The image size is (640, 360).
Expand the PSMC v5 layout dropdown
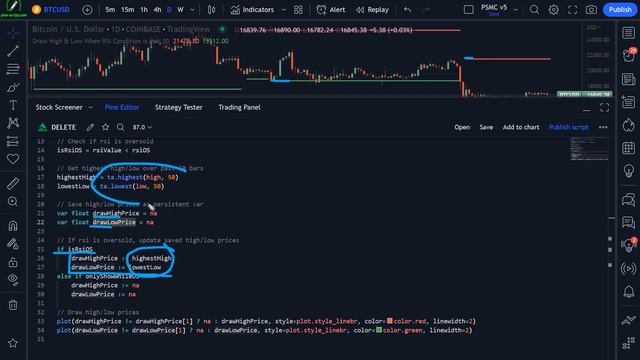tap(516, 10)
